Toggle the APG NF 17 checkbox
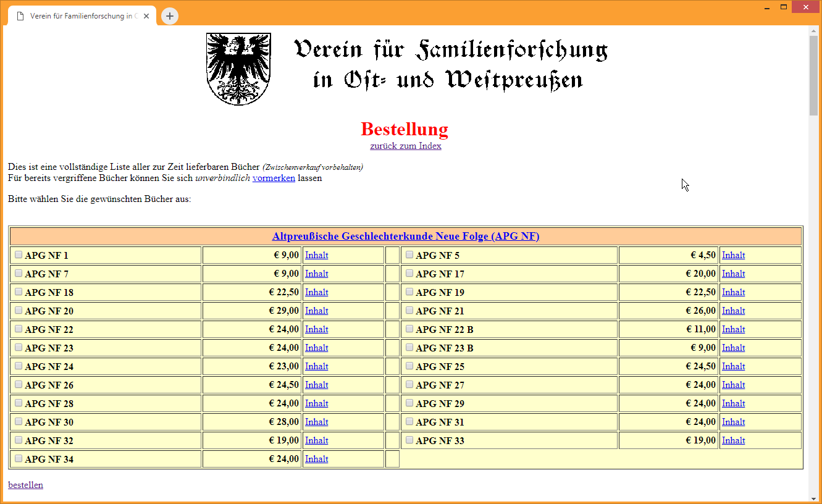The image size is (822, 504). [409, 273]
